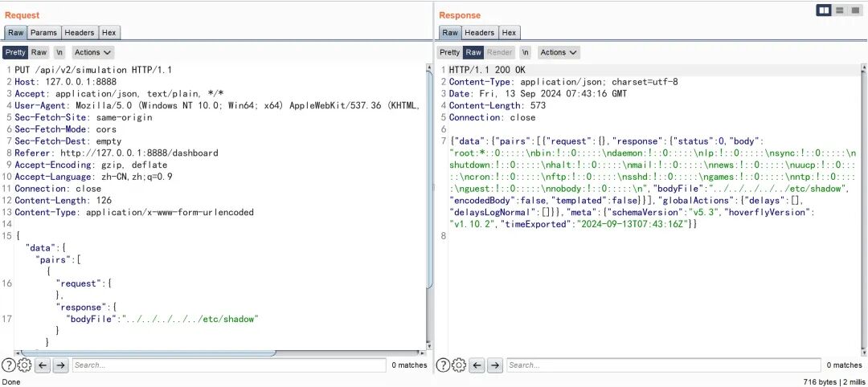
Task: Toggle Pretty view in Request editor
Action: click(x=15, y=52)
